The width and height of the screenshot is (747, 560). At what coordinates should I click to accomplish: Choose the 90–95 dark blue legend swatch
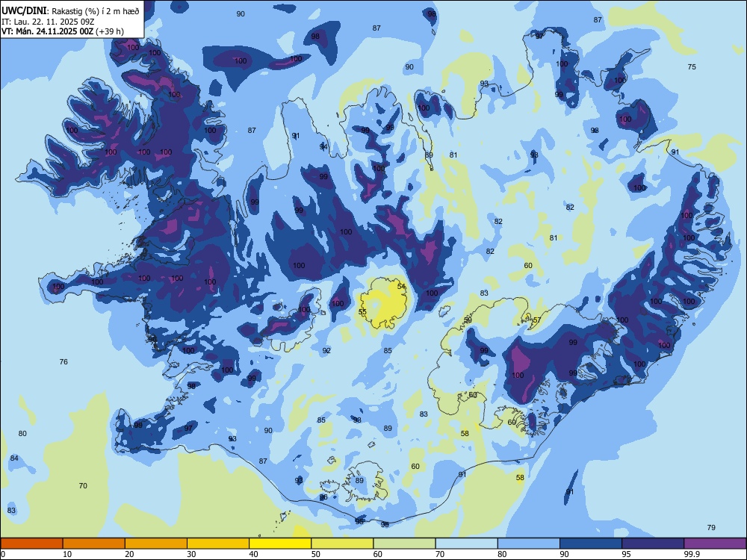tap(591, 544)
